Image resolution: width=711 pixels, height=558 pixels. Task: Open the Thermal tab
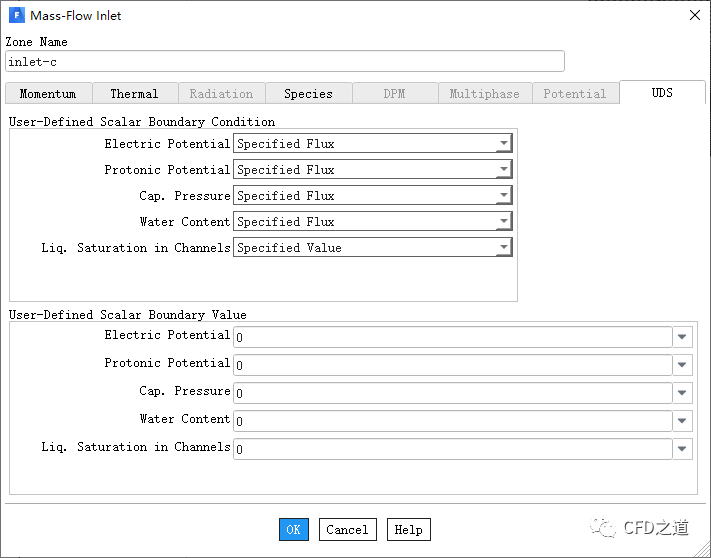pos(134,94)
